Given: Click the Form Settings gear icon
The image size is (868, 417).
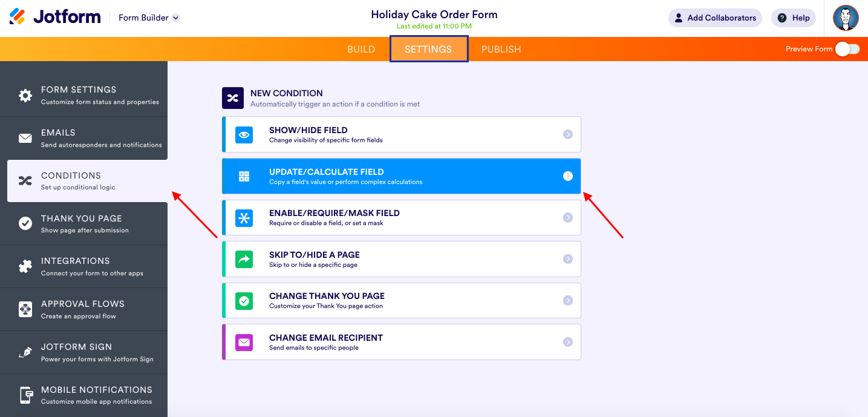Looking at the screenshot, I should point(25,96).
